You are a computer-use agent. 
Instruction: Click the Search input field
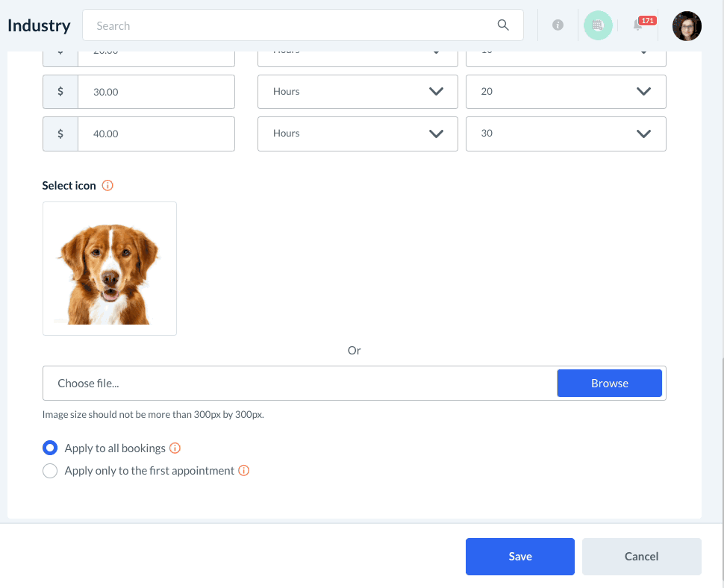click(303, 25)
